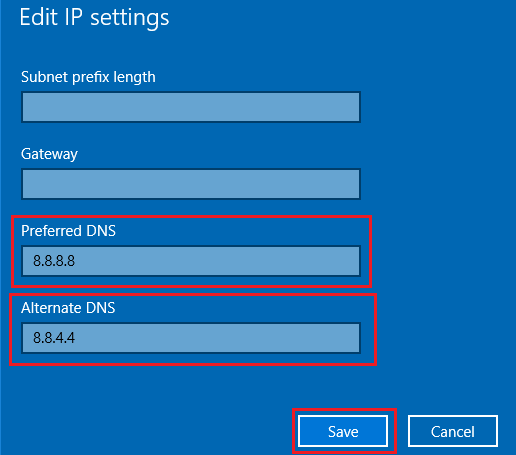This screenshot has width=516, height=455.
Task: Click the 8.8.4.4 address text
Action: [x=54, y=338]
